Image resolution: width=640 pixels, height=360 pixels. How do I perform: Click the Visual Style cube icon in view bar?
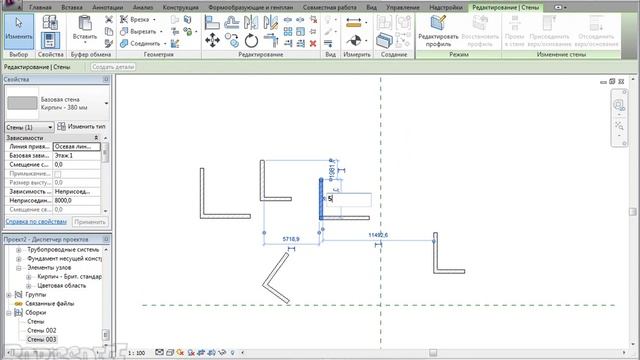click(170, 352)
